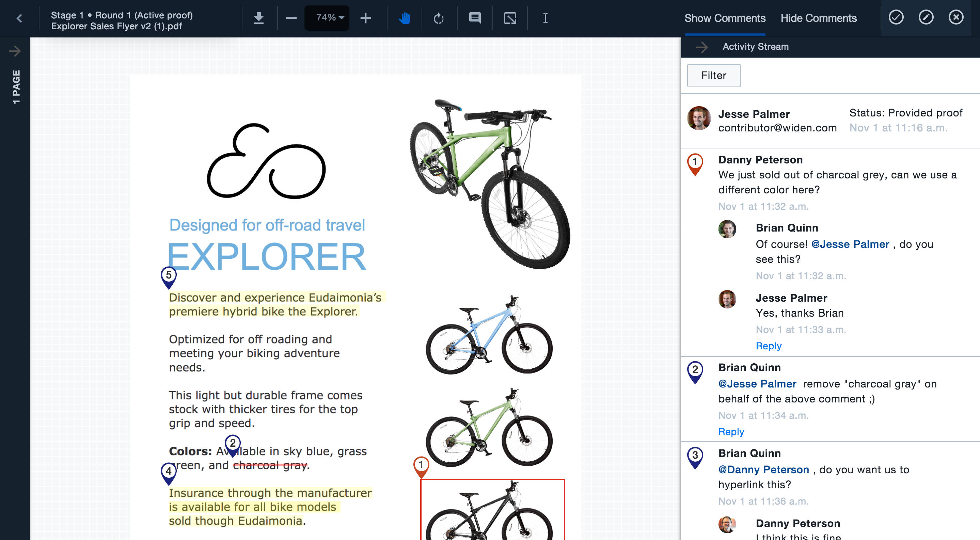980x540 pixels.
Task: Reject the proof with the X icon
Action: 956,17
